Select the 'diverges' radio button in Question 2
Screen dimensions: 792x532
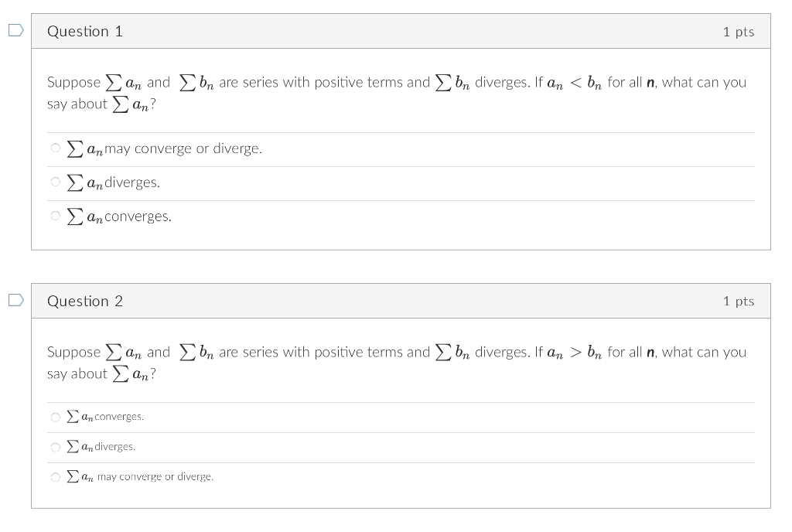(56, 447)
